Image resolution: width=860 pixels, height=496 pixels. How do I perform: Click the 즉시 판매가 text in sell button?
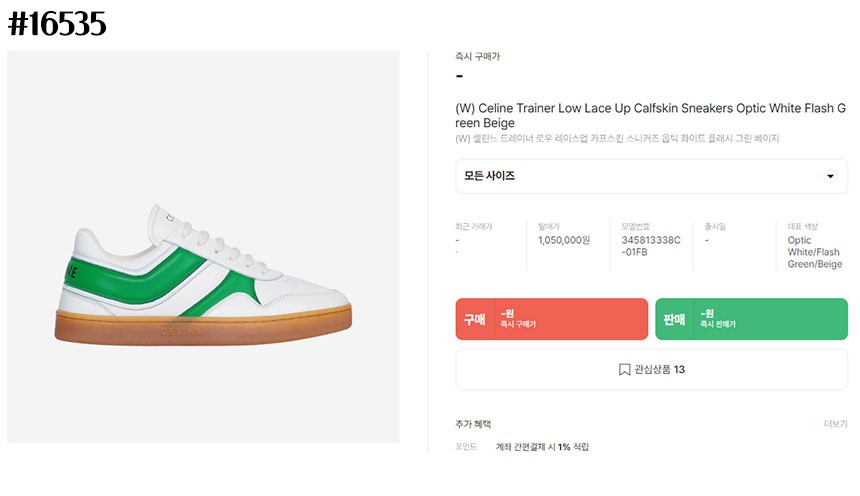coord(717,324)
